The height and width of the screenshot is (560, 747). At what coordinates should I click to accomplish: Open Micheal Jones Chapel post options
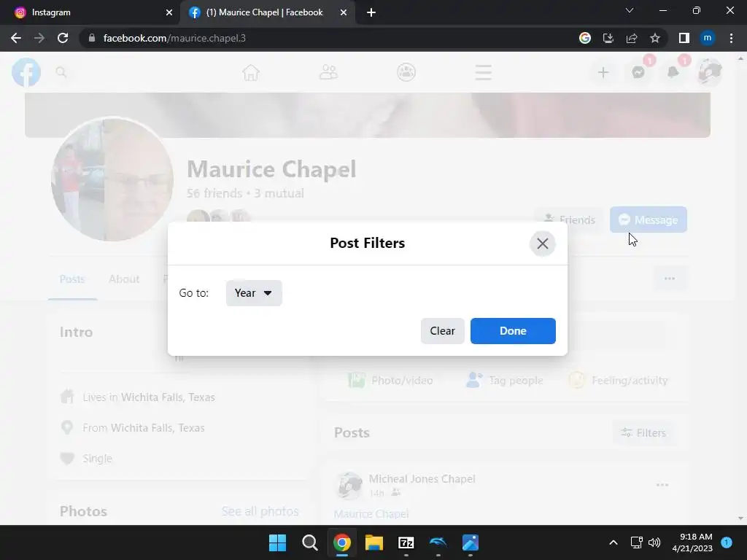[662, 485]
